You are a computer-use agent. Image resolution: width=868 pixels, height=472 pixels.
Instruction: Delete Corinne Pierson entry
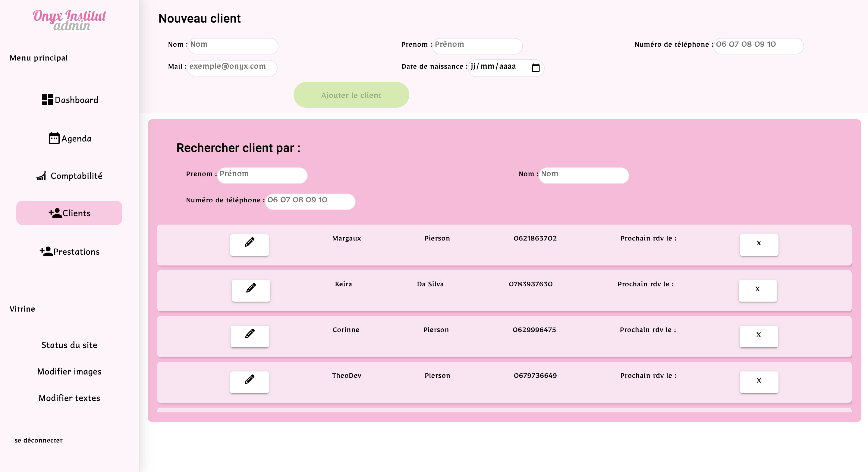click(758, 336)
